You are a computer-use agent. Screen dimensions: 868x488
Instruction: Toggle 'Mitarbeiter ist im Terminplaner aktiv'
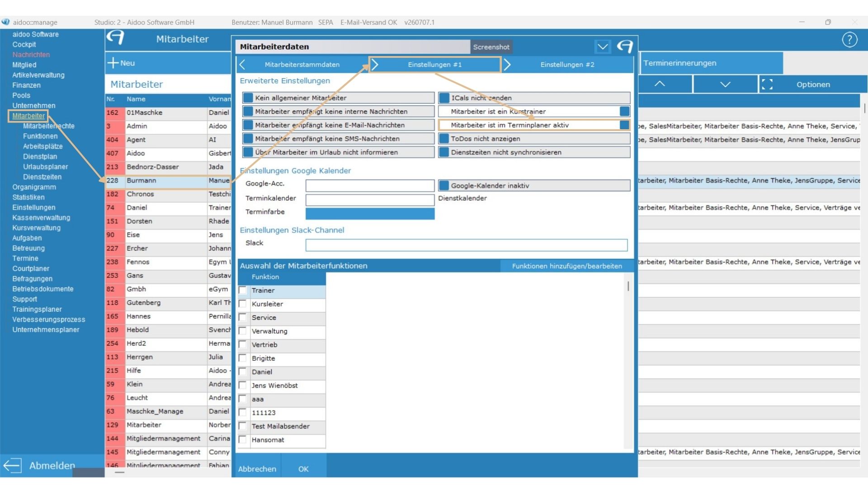click(534, 125)
